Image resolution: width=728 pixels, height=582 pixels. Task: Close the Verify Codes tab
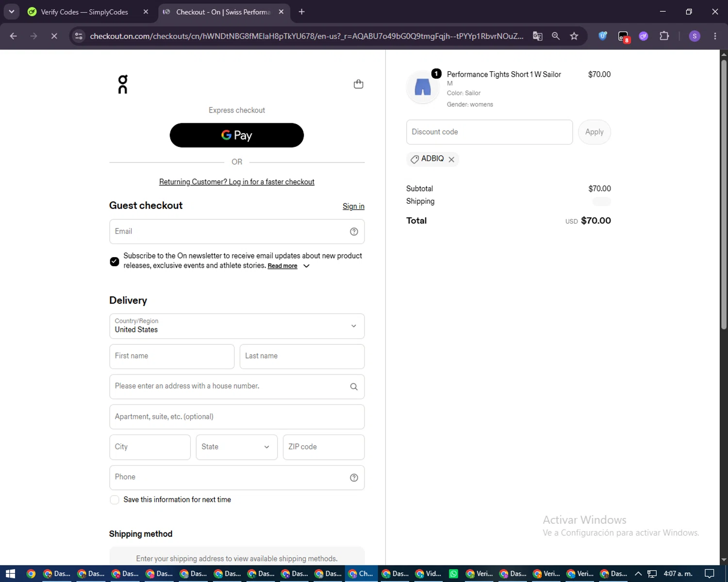tap(146, 12)
